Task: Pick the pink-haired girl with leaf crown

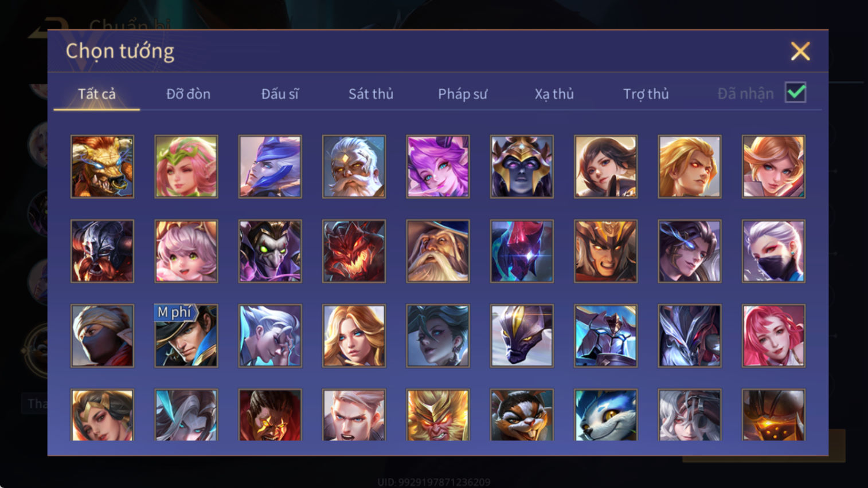Action: coord(186,167)
